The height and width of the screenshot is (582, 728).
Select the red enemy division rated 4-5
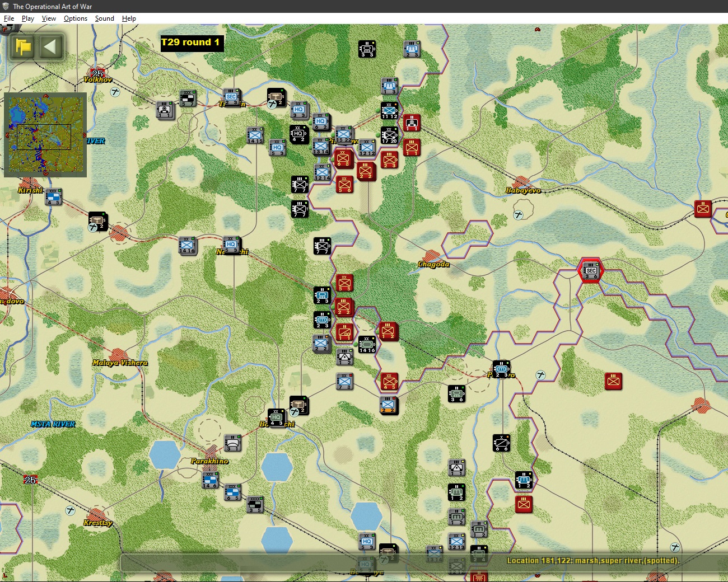389,381
